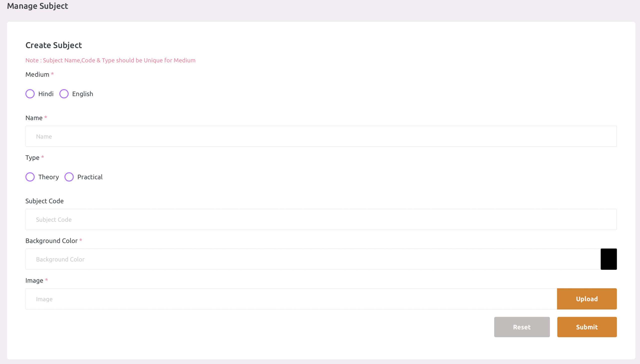Click the Hindi label text
Viewport: 640px width, 364px height.
46,94
